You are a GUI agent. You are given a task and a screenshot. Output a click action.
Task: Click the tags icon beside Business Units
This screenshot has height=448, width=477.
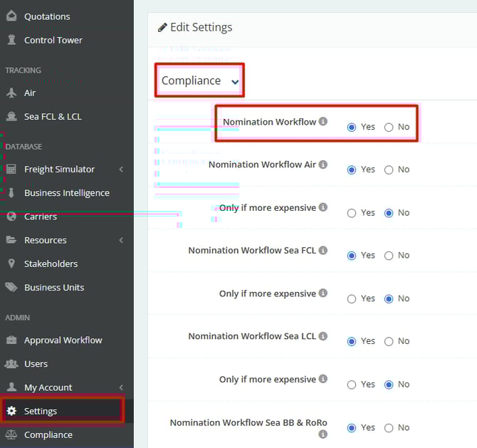[11, 287]
